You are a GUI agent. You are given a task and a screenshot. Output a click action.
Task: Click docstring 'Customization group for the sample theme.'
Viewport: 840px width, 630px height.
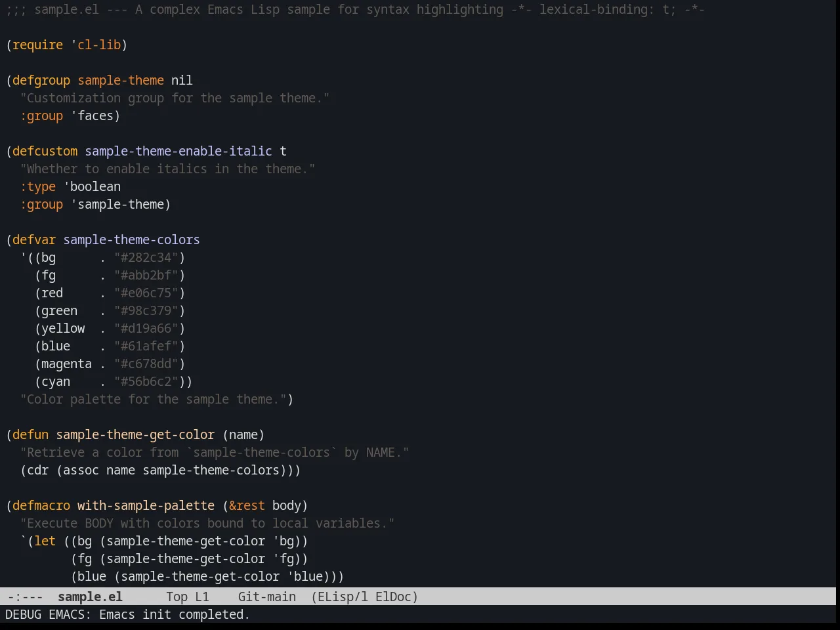[175, 98]
